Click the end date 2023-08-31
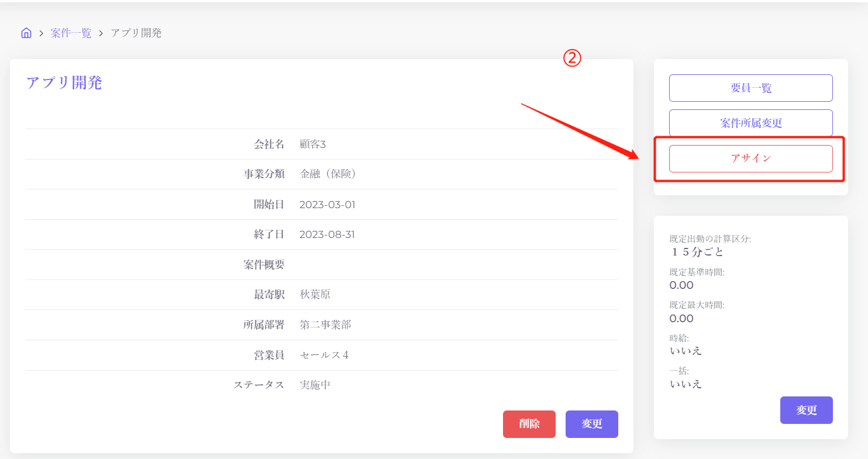Viewport: 868px width, 459px height. point(327,234)
